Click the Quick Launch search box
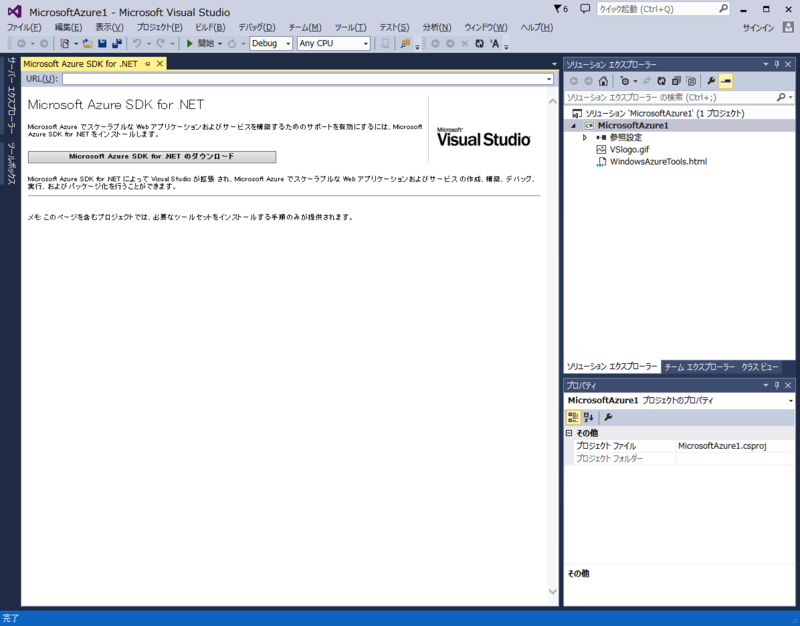Viewport: 800px width, 626px height. coord(663,9)
